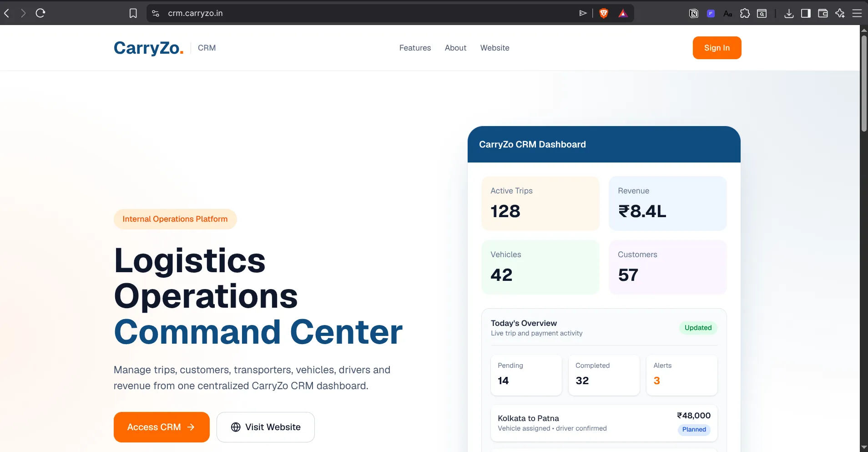Open the Aa font extension icon

click(727, 13)
